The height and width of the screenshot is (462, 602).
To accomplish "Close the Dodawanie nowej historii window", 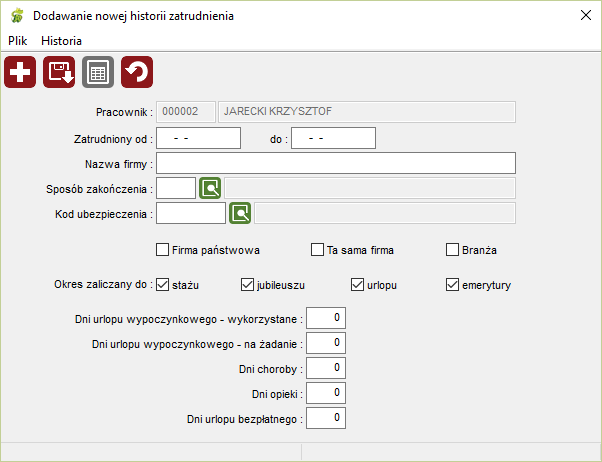I will pyautogui.click(x=586, y=15).
